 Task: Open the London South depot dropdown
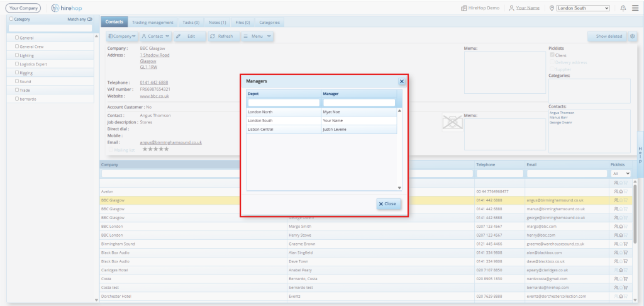coord(583,8)
